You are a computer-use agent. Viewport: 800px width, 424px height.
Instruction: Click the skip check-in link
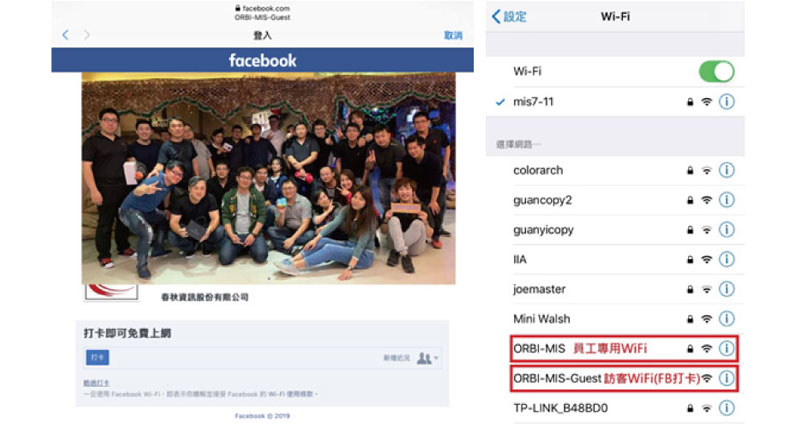[x=96, y=383]
